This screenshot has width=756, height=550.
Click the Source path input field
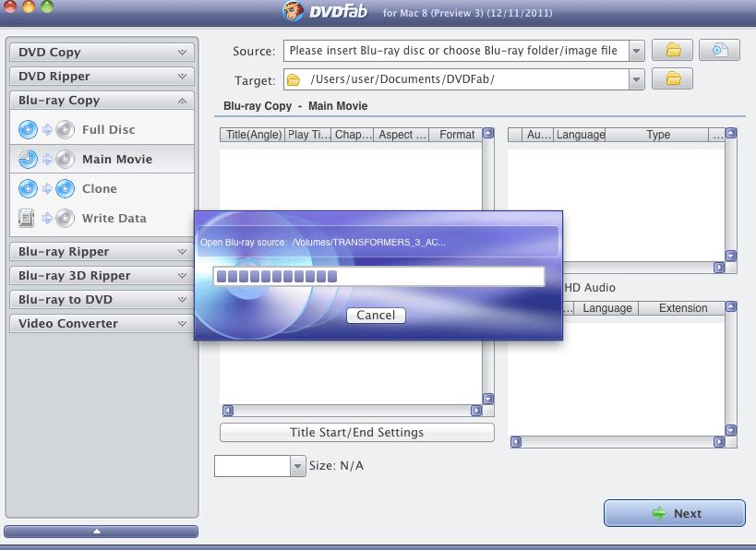[x=456, y=51]
